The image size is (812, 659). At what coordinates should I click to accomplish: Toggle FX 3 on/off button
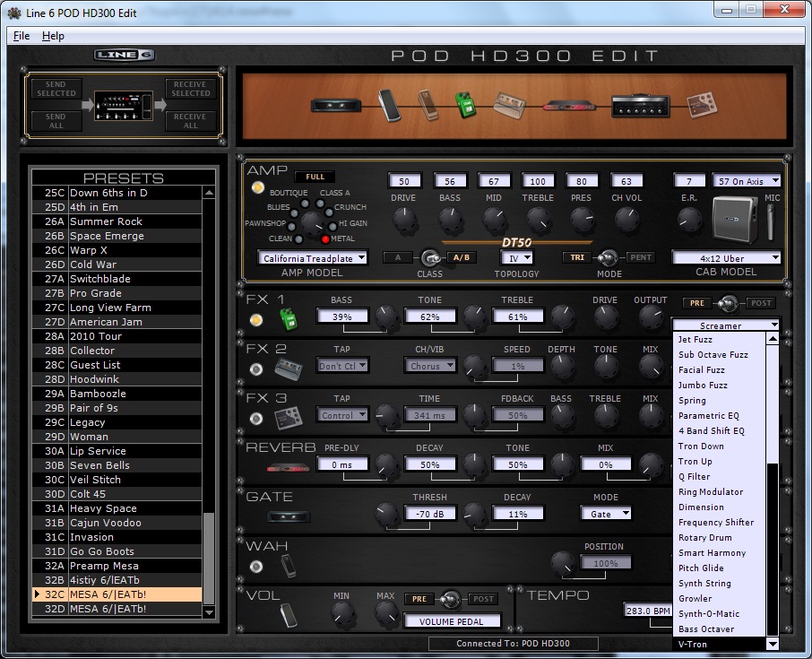pyautogui.click(x=256, y=419)
